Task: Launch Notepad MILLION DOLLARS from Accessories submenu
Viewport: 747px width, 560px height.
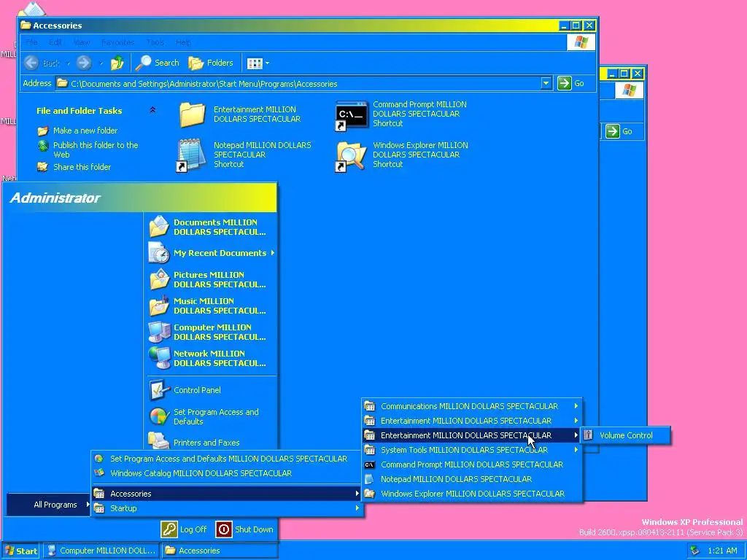Action: click(x=472, y=480)
